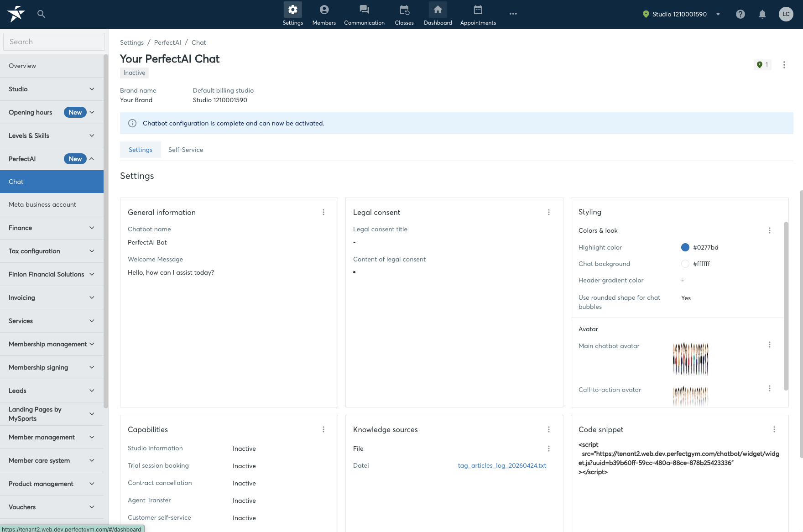This screenshot has width=803, height=532.
Task: Open the top bar search icon
Action: click(x=41, y=14)
